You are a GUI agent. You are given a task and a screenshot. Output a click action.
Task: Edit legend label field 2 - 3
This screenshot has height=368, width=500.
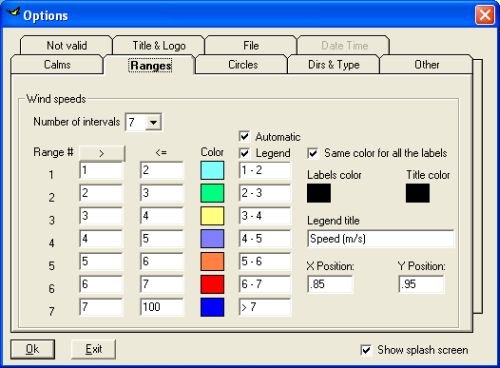265,193
